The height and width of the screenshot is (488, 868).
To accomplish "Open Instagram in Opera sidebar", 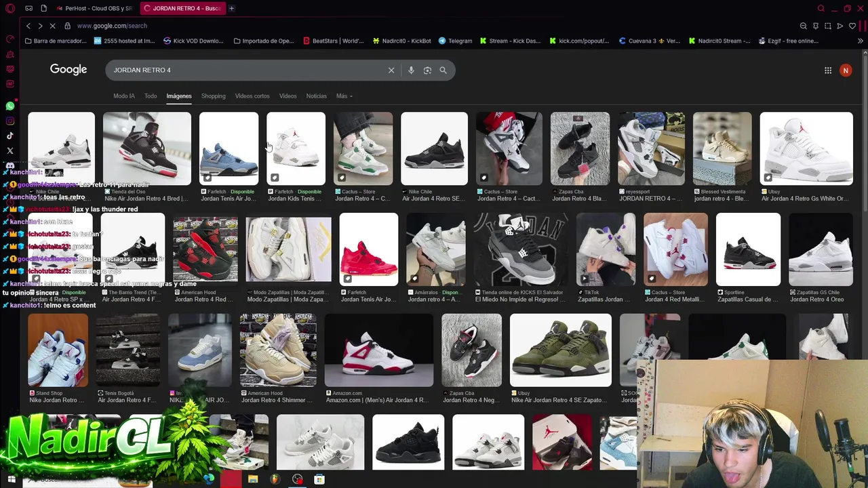I will coord(10,121).
